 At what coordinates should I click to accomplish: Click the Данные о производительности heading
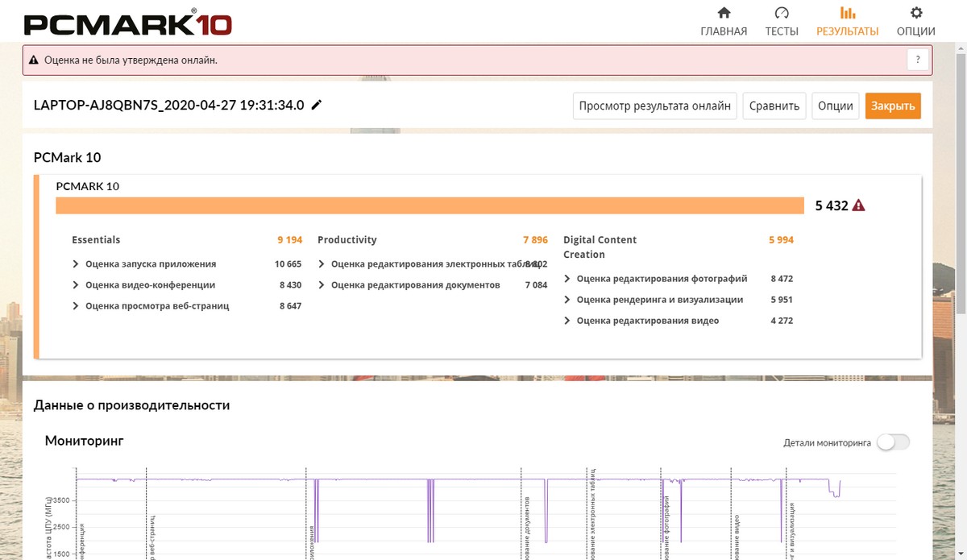point(131,405)
